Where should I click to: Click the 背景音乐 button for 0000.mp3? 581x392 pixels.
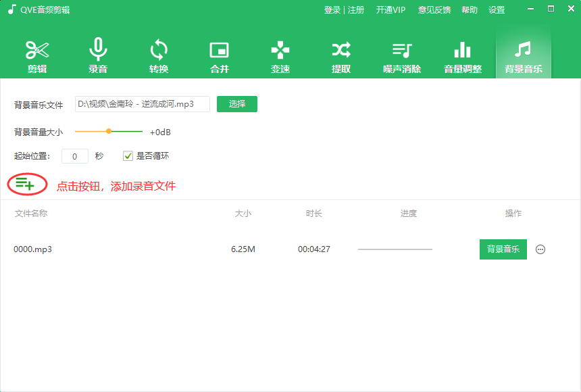point(503,249)
